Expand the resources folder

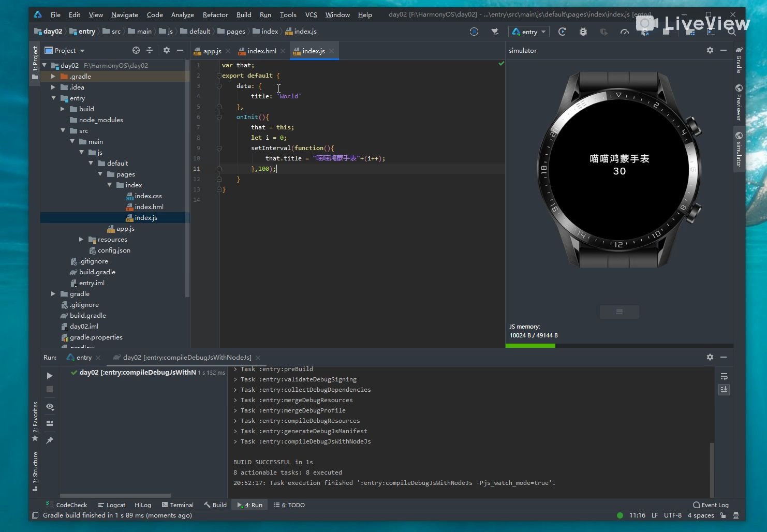81,239
